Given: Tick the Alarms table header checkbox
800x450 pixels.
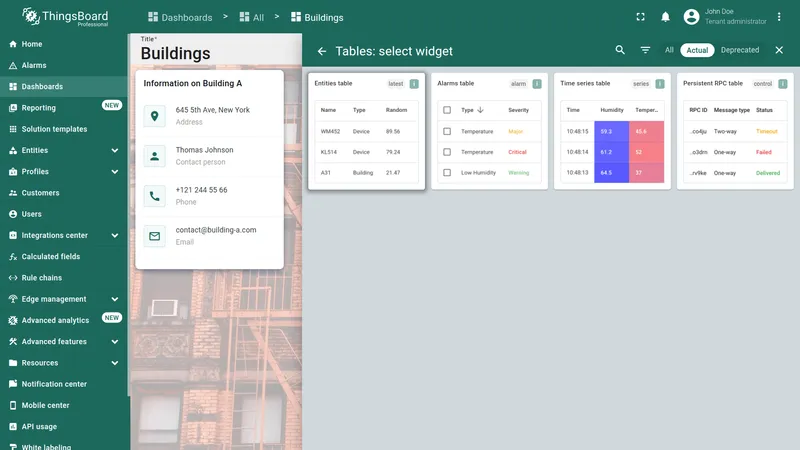Looking at the screenshot, I should click(x=447, y=110).
